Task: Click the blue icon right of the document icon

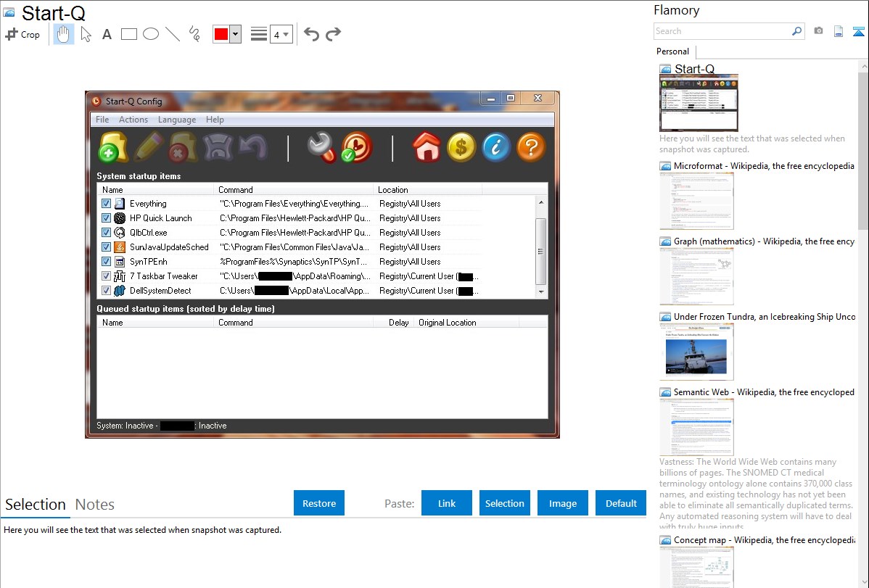Action: [x=858, y=31]
